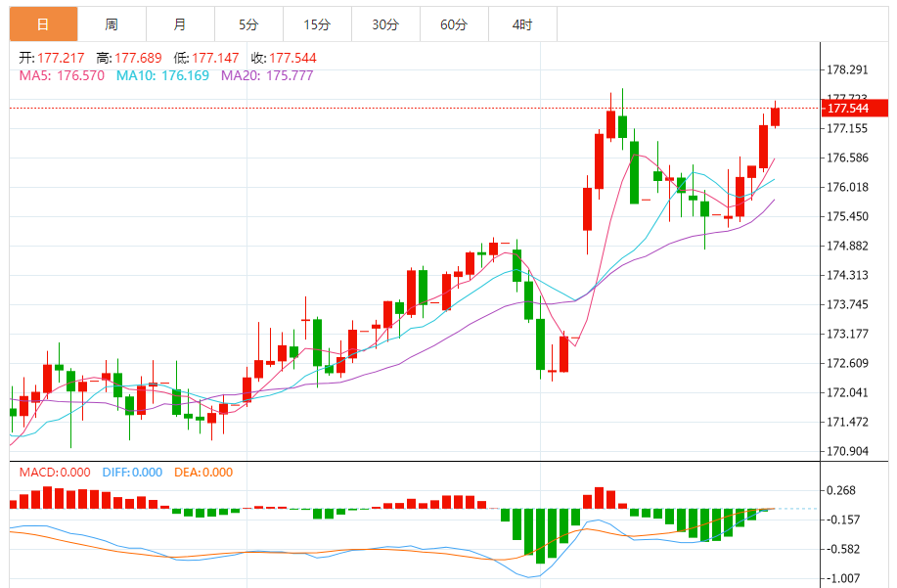The image size is (897, 588).
Task: Choose the 60分 interval tab
Action: tap(454, 24)
